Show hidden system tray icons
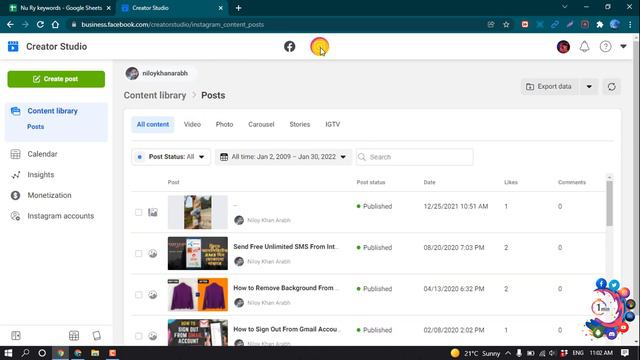640x360 pixels. coord(508,353)
